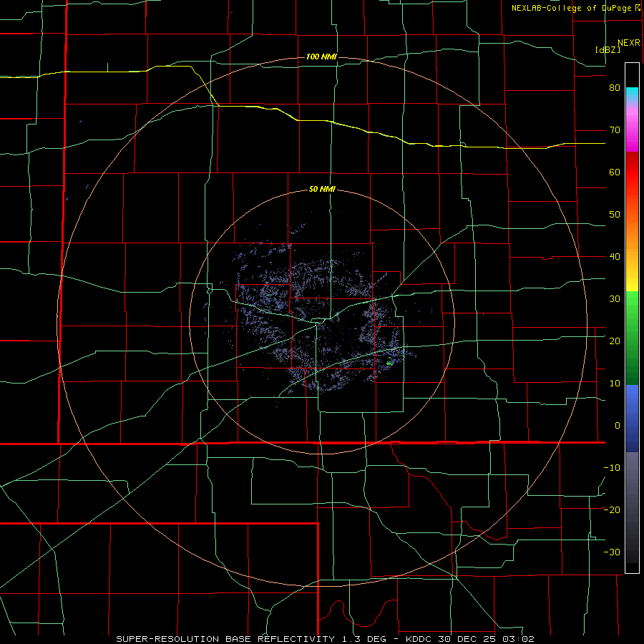The width and height of the screenshot is (644, 644).
Task: Click the green reflectivity echo southeast of radar
Action: coord(389,362)
